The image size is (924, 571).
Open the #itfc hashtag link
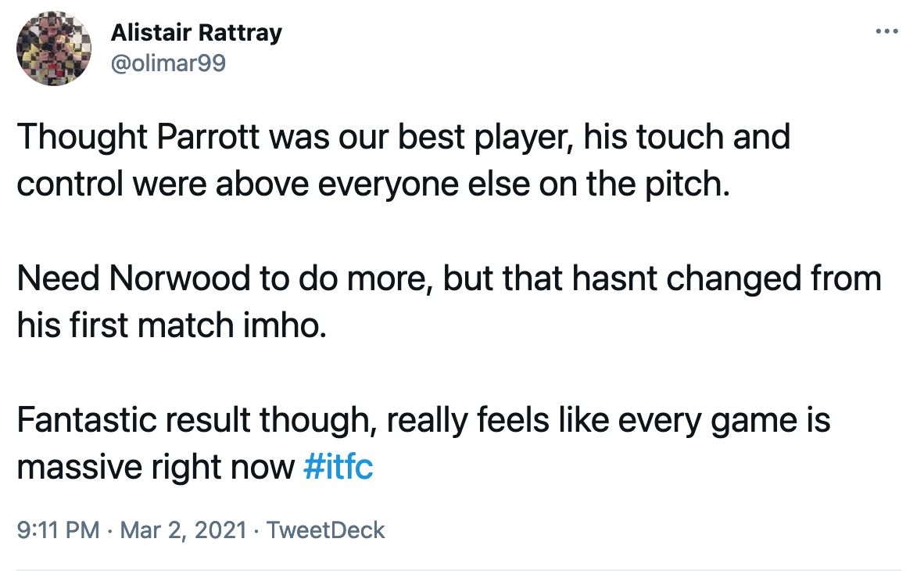click(x=337, y=468)
